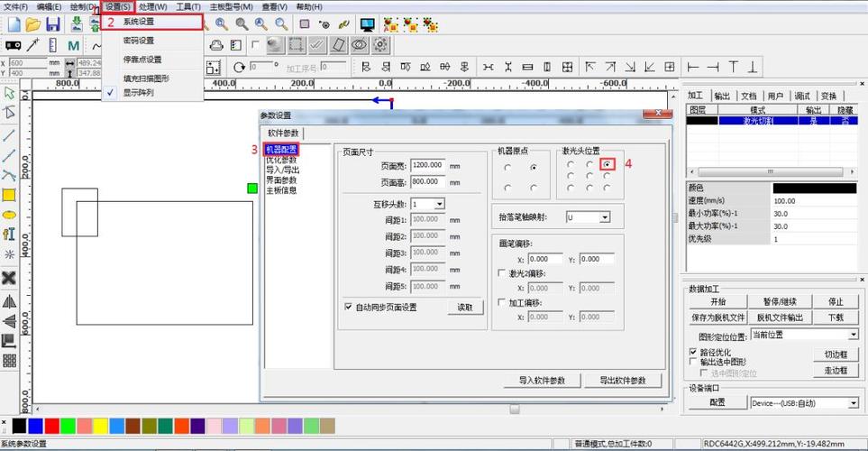Open the 设置(S) menu

point(117,6)
